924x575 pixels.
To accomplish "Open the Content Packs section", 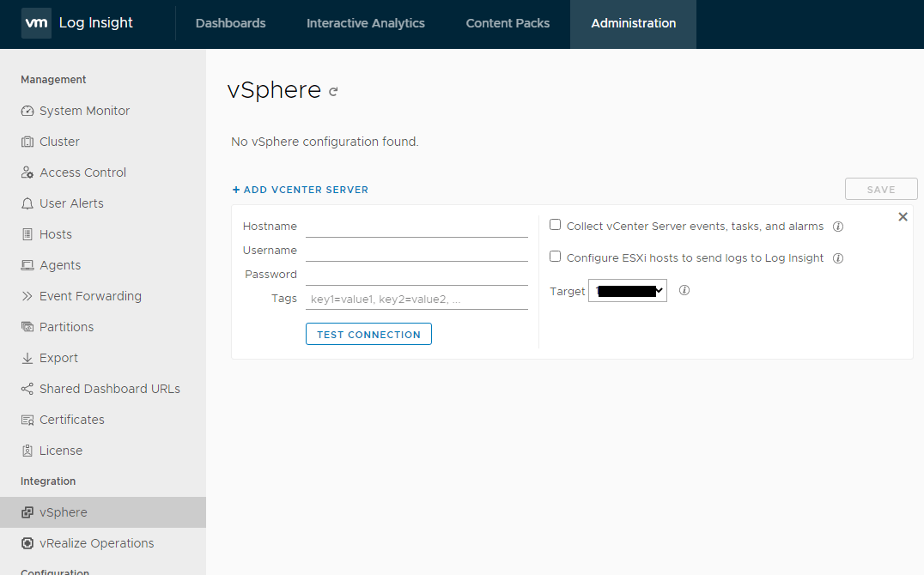I will (x=507, y=23).
